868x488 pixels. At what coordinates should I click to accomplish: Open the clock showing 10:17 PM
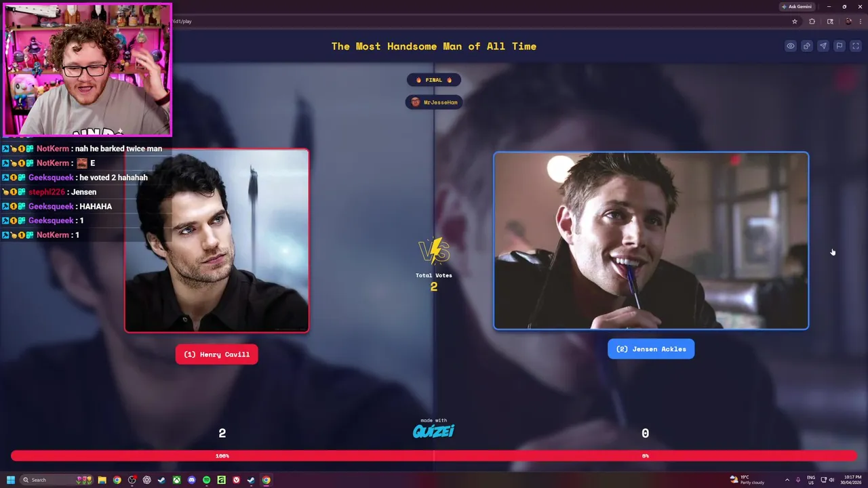click(x=852, y=480)
